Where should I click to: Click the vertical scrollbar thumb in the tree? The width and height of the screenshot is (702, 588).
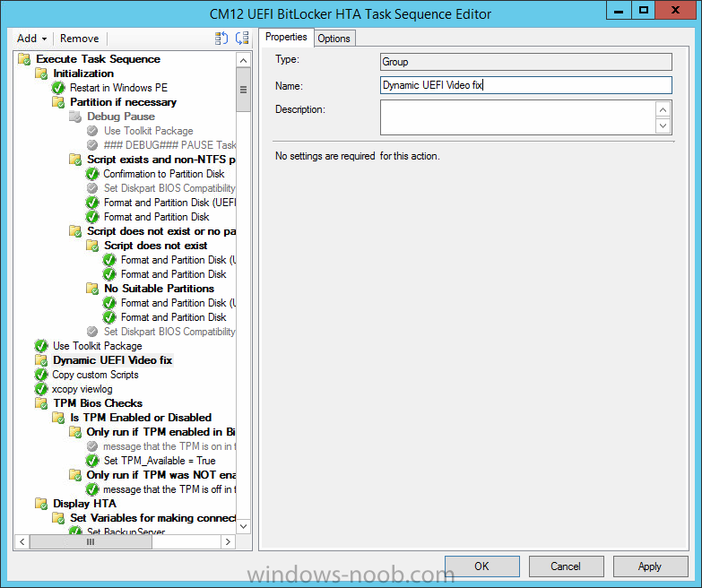(243, 90)
